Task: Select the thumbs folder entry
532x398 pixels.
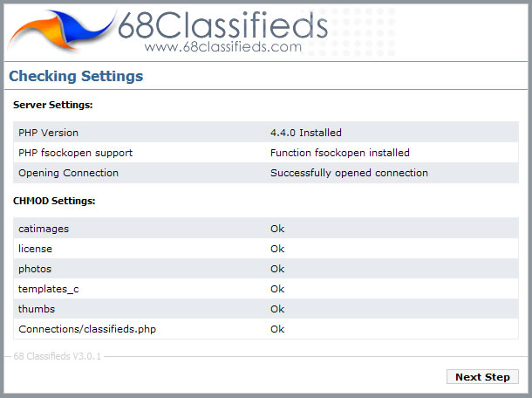Action: (36, 309)
